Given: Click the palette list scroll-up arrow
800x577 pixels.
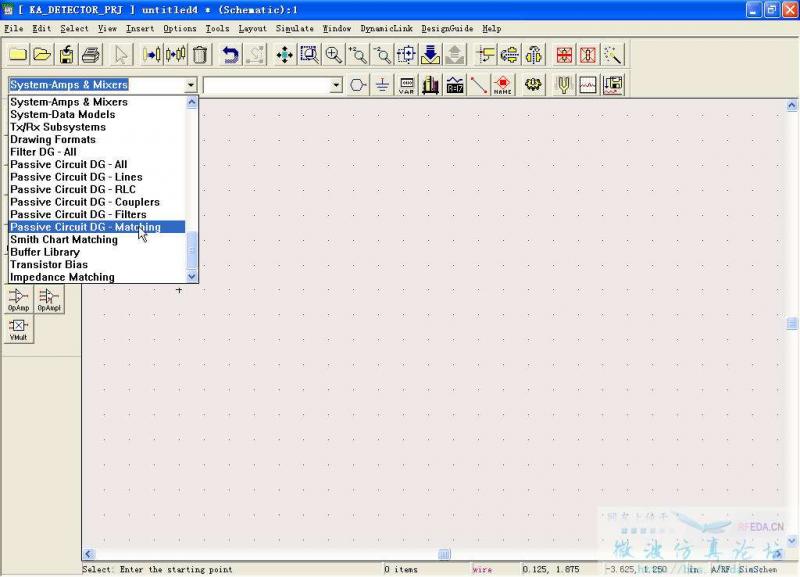Looking at the screenshot, I should point(192,102).
